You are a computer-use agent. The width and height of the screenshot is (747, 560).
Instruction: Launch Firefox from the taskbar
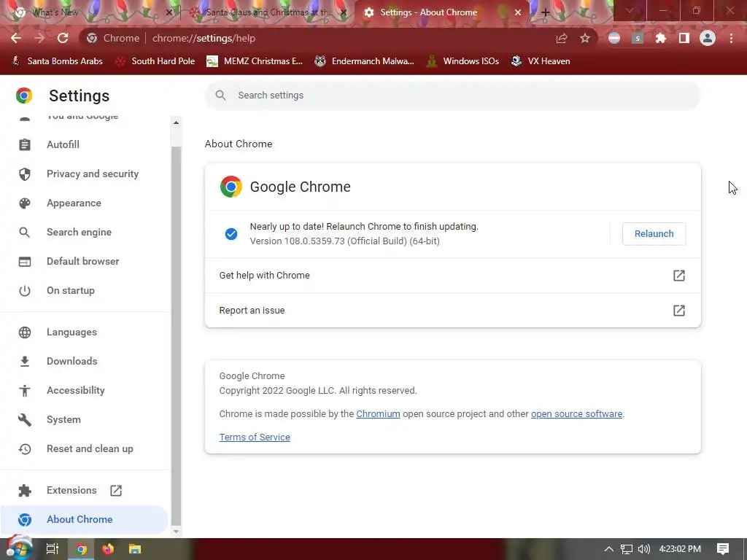(x=108, y=549)
